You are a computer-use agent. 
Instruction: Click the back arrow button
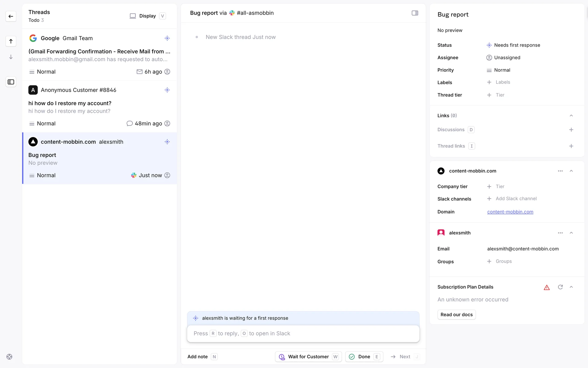[11, 16]
